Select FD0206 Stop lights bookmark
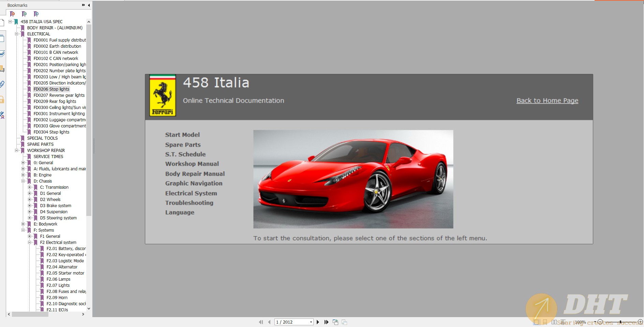644x327 pixels. [51, 89]
